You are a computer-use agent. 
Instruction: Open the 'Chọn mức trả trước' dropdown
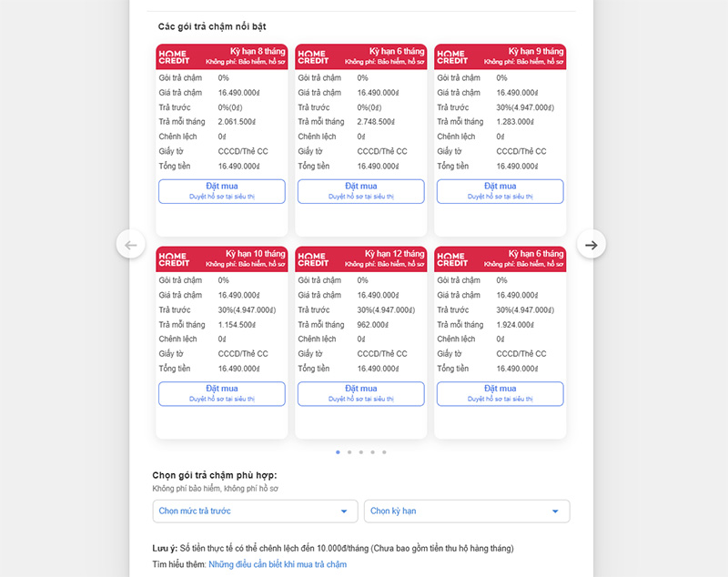[255, 511]
